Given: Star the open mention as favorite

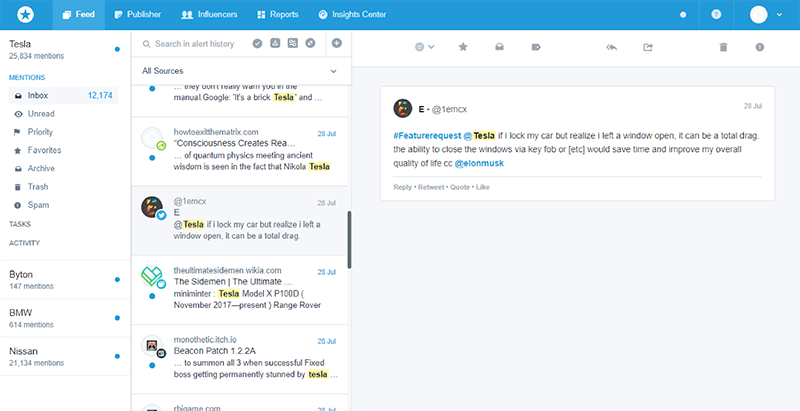Looking at the screenshot, I should (x=463, y=47).
